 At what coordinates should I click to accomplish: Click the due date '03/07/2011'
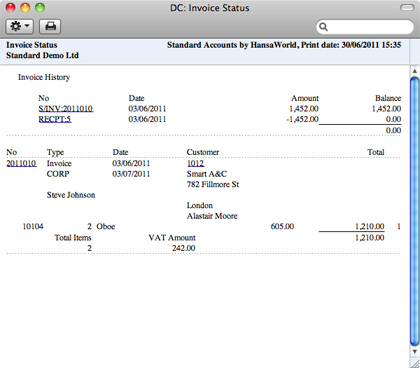[x=131, y=174]
